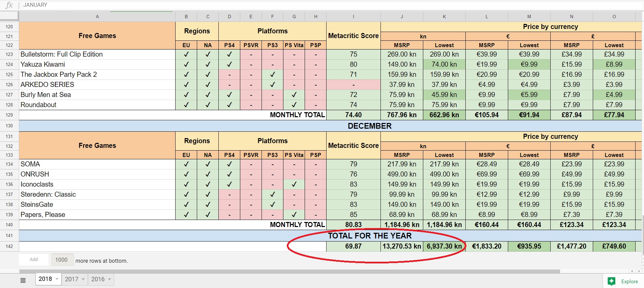Viewport: 644px width, 288px height.
Task: Click the Add rows button
Action: (x=34, y=259)
